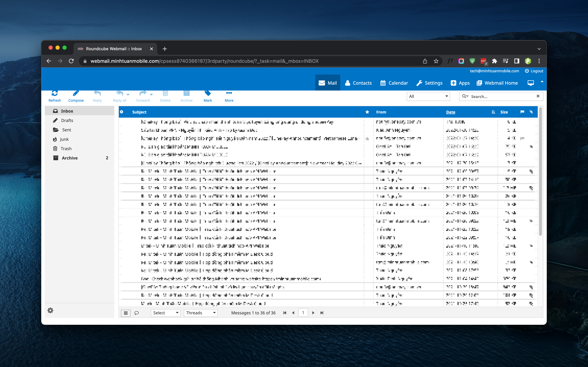Toggle the display mode monitor icon
Screen dimensions: 588x367
point(531,83)
